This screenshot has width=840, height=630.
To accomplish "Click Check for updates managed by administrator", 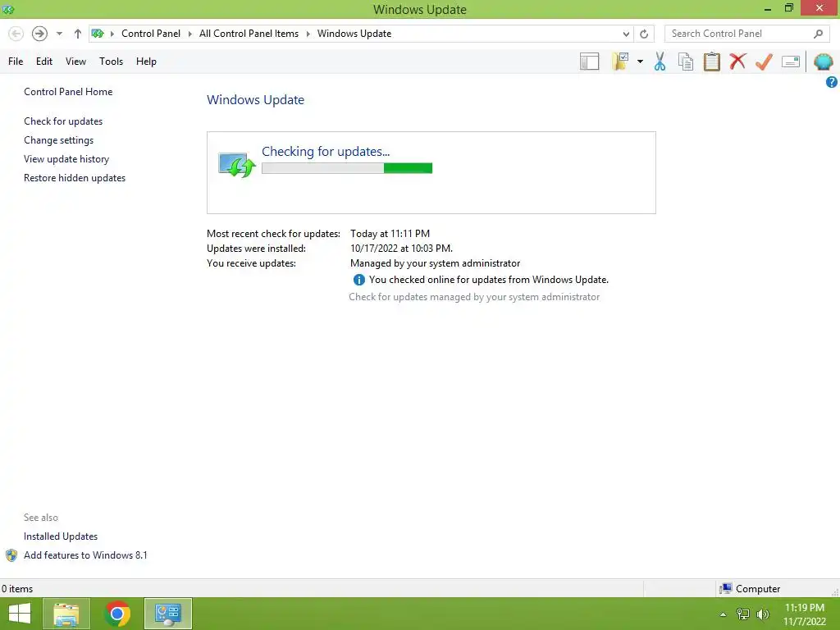I will (x=474, y=297).
